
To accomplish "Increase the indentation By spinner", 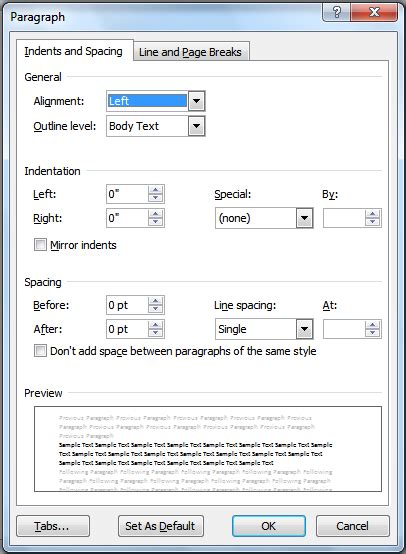I will [372, 214].
